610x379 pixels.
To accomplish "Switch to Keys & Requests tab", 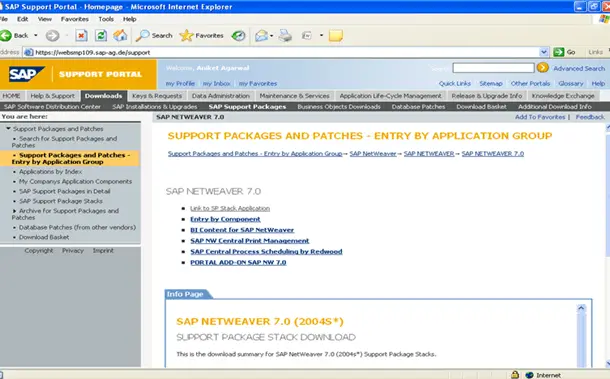I will pos(157,96).
